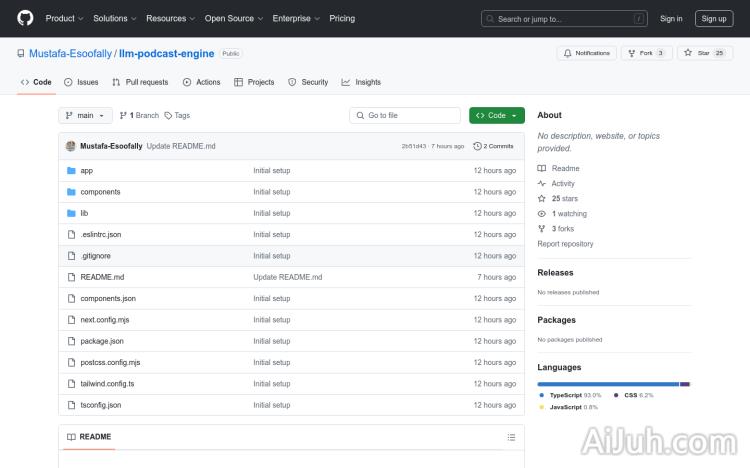
Task: Click the Sign up button
Action: [x=714, y=18]
